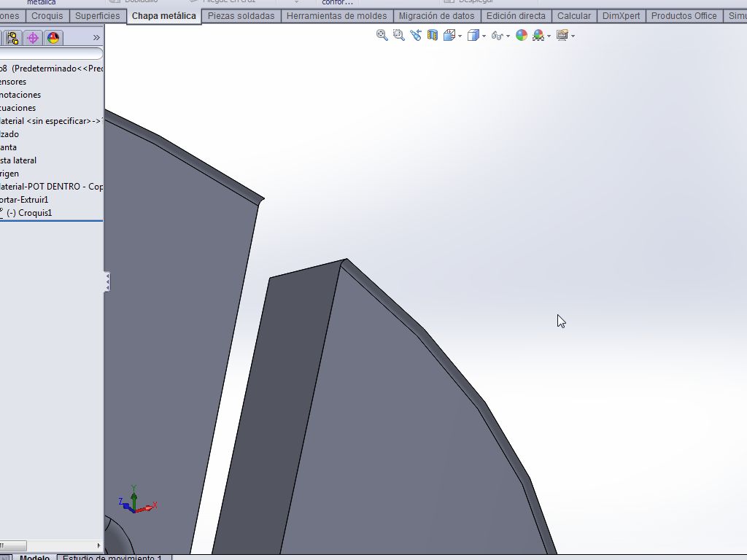
Task: Select Sensores in feature tree
Action: (x=13, y=82)
